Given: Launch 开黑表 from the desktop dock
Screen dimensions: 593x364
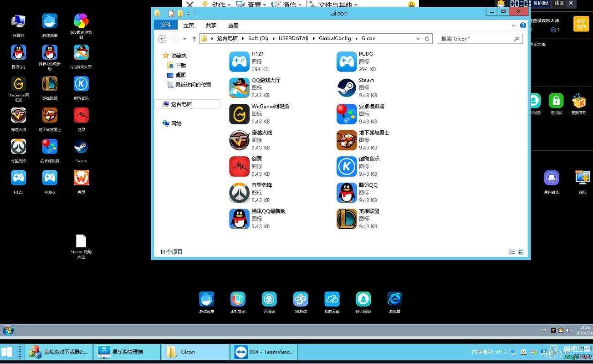Looking at the screenshot, I should 269,302.
